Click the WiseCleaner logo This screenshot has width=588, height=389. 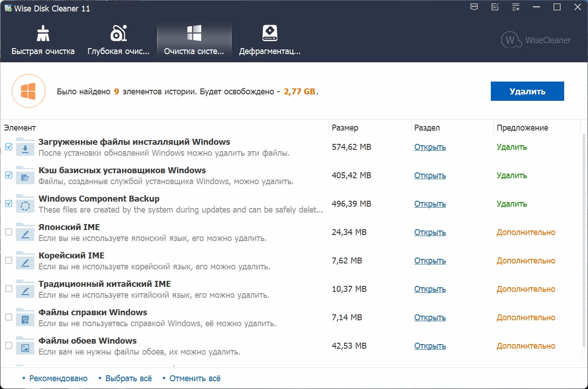point(536,40)
